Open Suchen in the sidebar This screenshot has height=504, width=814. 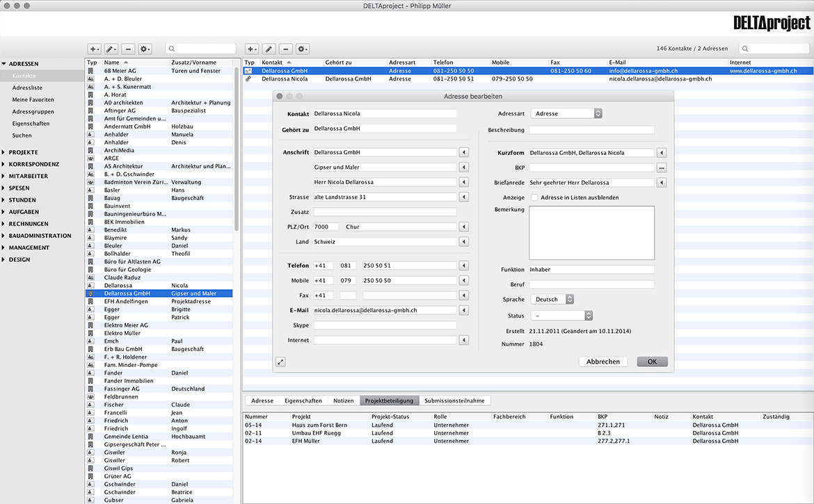click(22, 136)
